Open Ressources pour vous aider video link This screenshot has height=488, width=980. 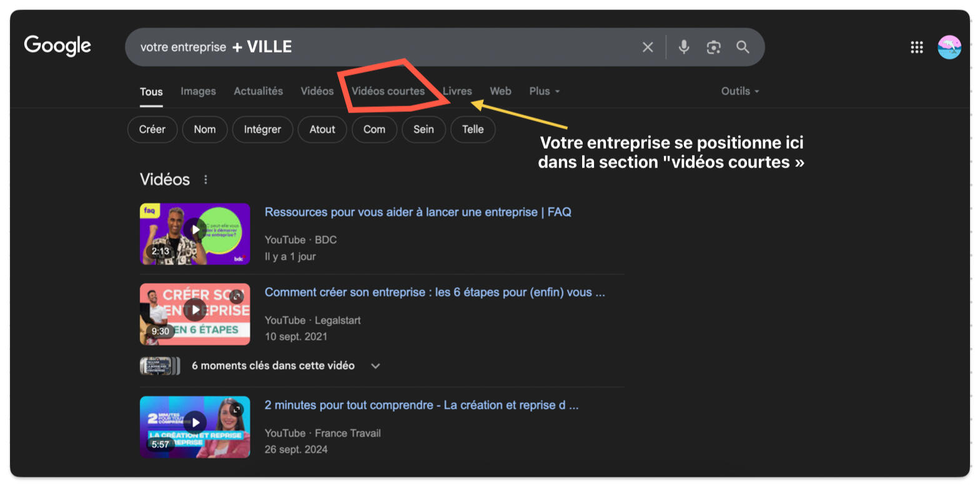click(x=417, y=212)
